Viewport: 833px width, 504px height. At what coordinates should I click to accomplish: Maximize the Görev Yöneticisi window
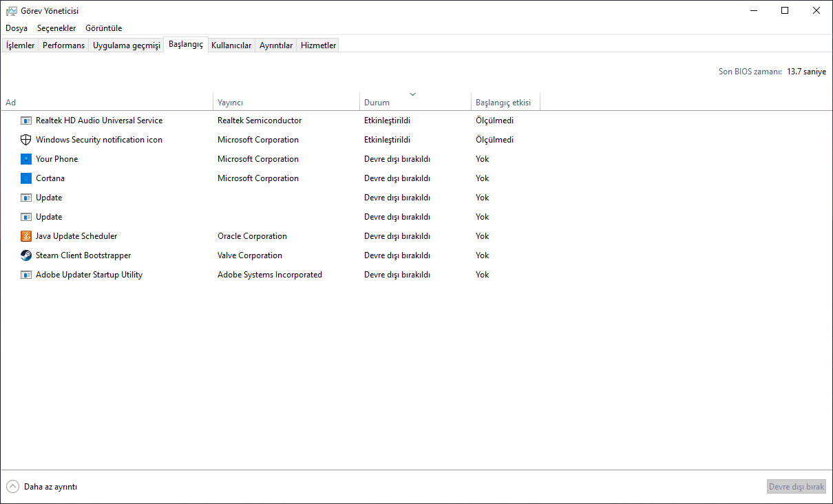(785, 10)
